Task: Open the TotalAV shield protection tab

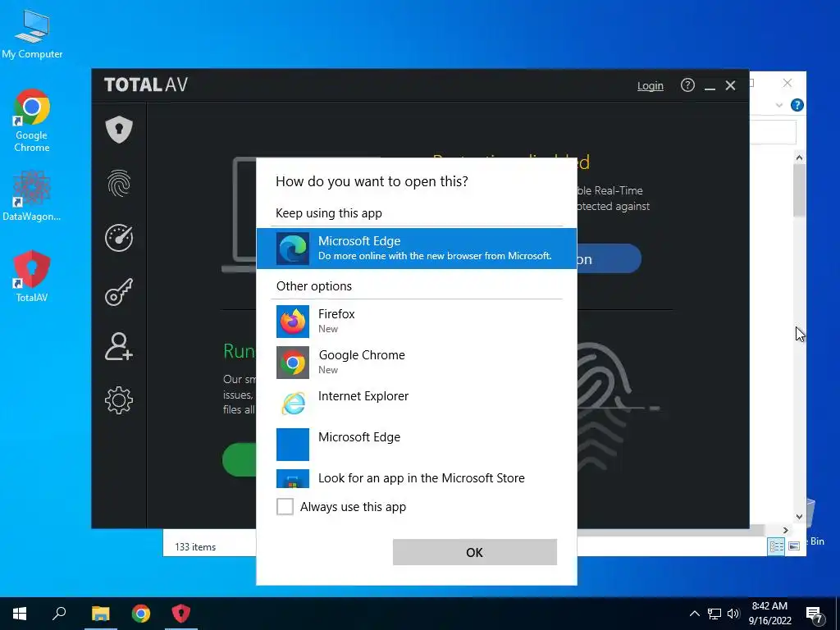Action: pos(119,129)
